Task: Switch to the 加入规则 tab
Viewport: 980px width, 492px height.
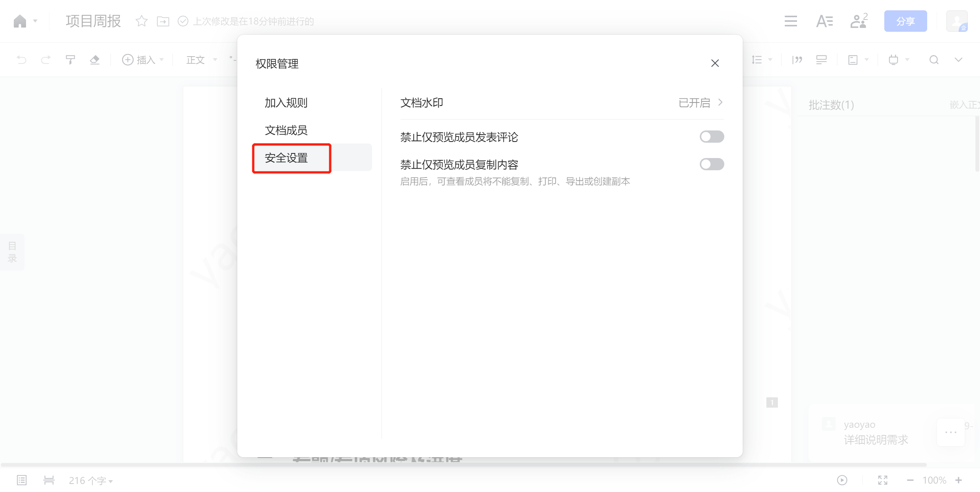Action: (x=286, y=103)
